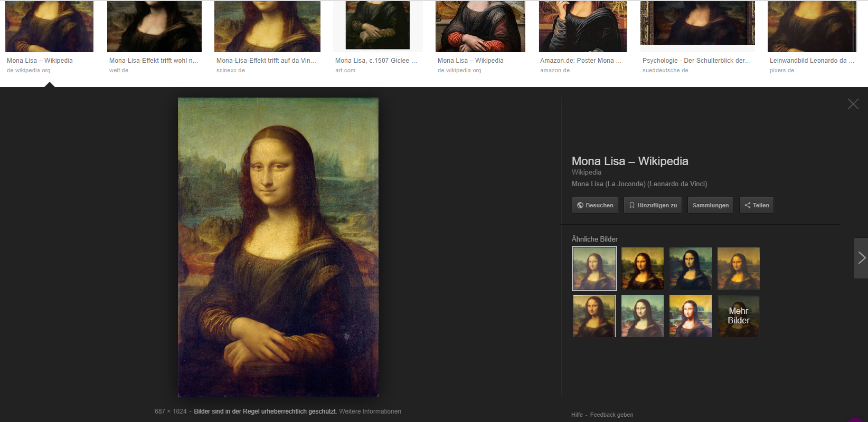This screenshot has height=422, width=868.
Task: Open the pixers.de Leinwandbild result thumbnail
Action: pyautogui.click(x=812, y=26)
